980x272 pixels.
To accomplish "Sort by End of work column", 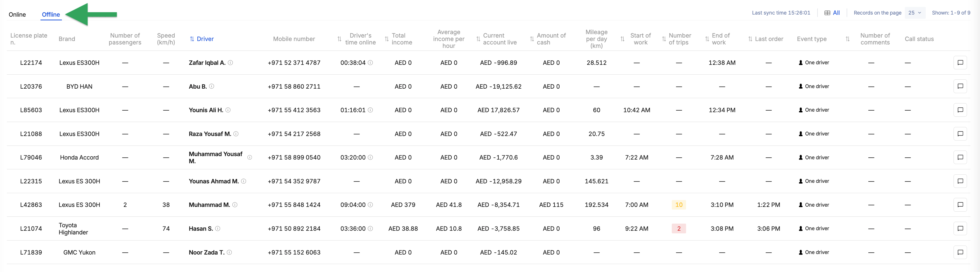I will (707, 39).
